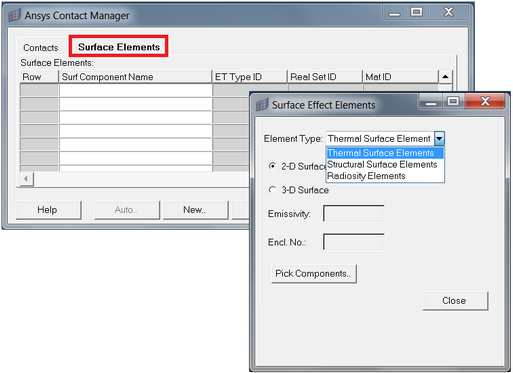The image size is (513, 373).
Task: Click the Real Set ID column header
Action: (325, 77)
